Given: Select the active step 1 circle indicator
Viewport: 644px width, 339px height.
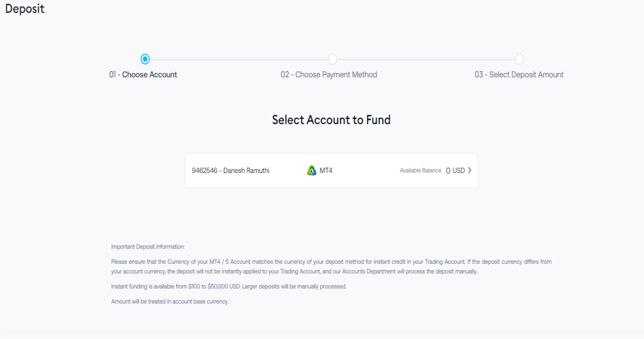Looking at the screenshot, I should [145, 59].
